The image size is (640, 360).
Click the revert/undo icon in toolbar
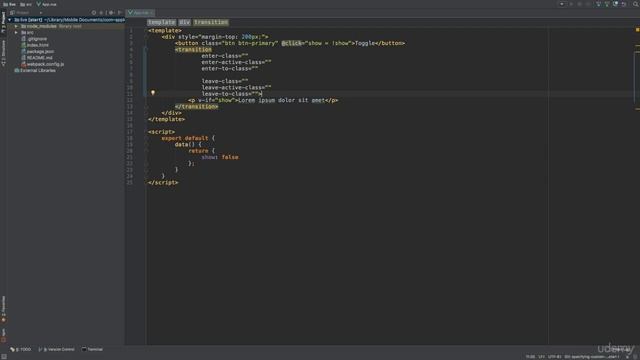click(624, 4)
